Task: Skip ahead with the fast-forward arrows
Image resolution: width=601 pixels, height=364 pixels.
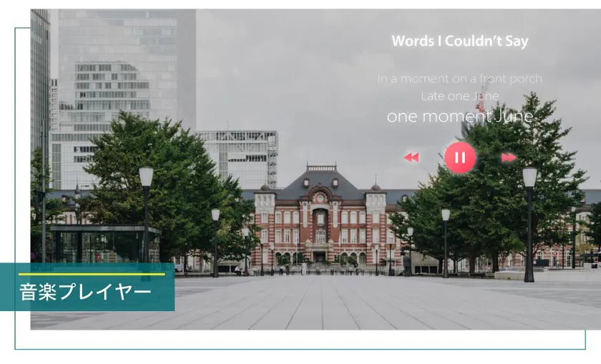Action: coord(509,157)
